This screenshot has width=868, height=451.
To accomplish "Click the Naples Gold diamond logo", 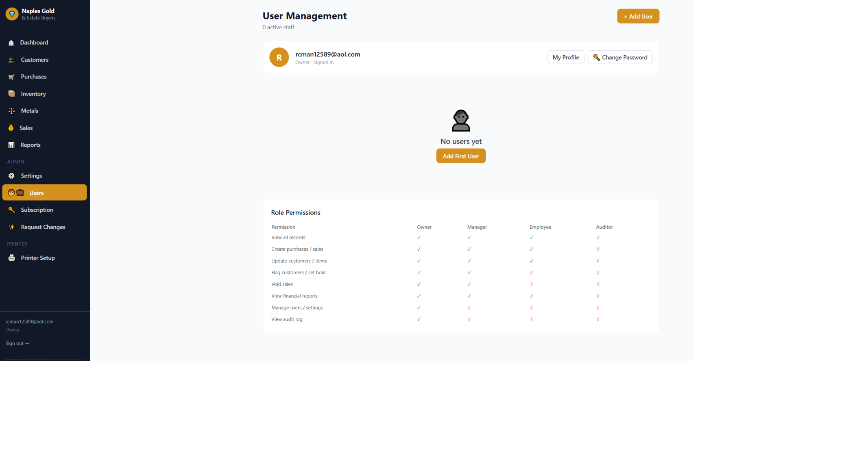I will point(12,14).
